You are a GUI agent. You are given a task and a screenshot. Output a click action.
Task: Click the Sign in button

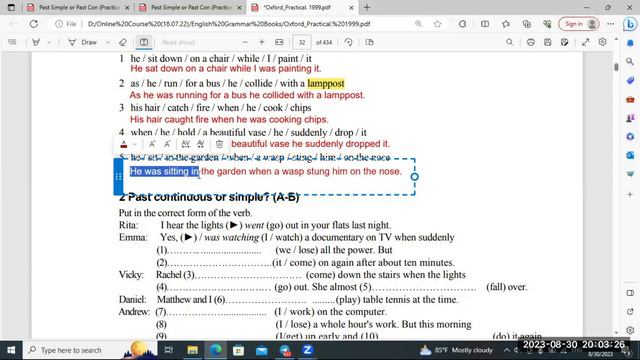point(579,24)
